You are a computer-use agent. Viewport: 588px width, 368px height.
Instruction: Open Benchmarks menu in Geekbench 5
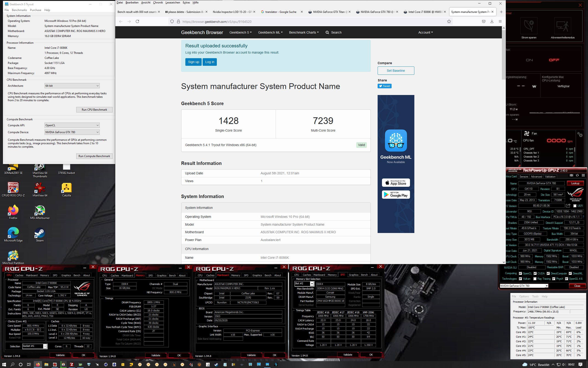19,10
